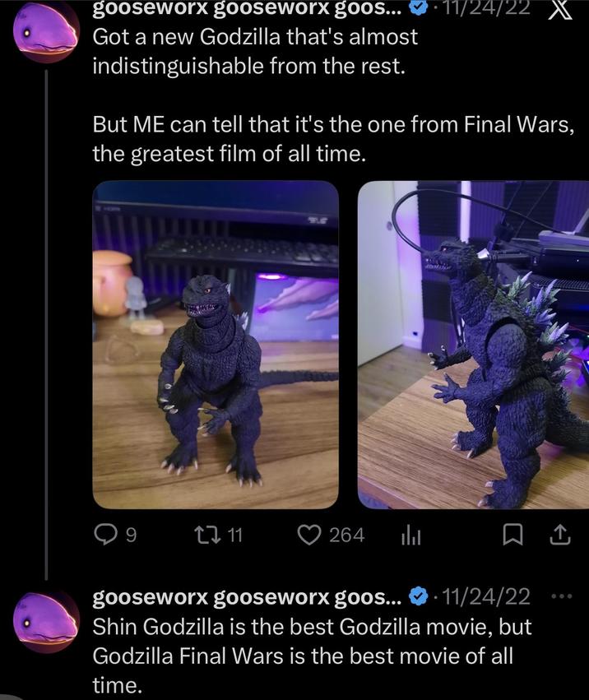Screen dimensions: 589x700
Task: Open the X logo on first tweet
Action: 560,10
